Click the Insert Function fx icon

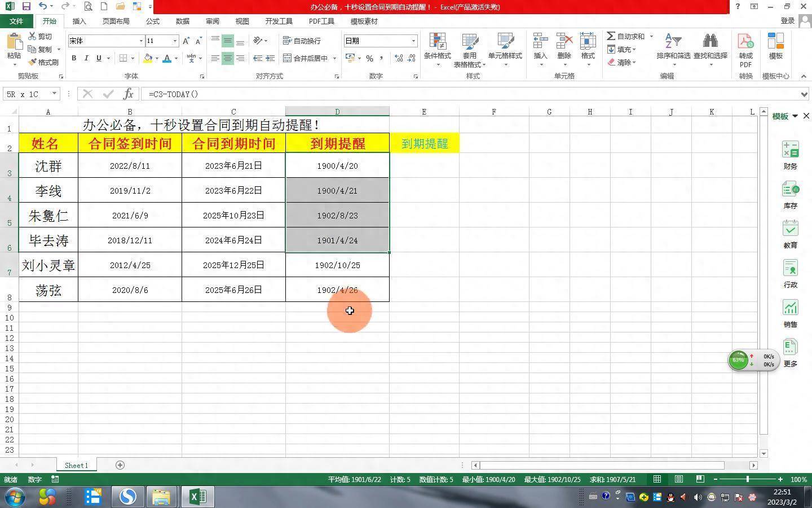pyautogui.click(x=129, y=94)
